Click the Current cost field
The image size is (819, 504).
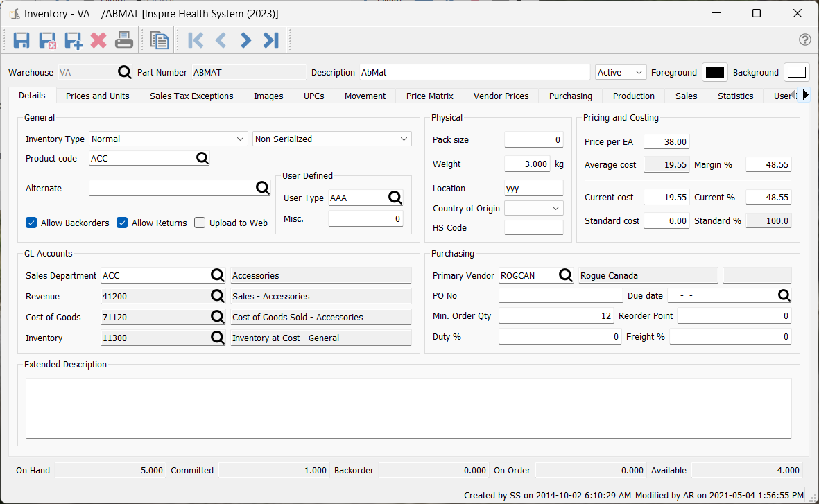pos(666,198)
